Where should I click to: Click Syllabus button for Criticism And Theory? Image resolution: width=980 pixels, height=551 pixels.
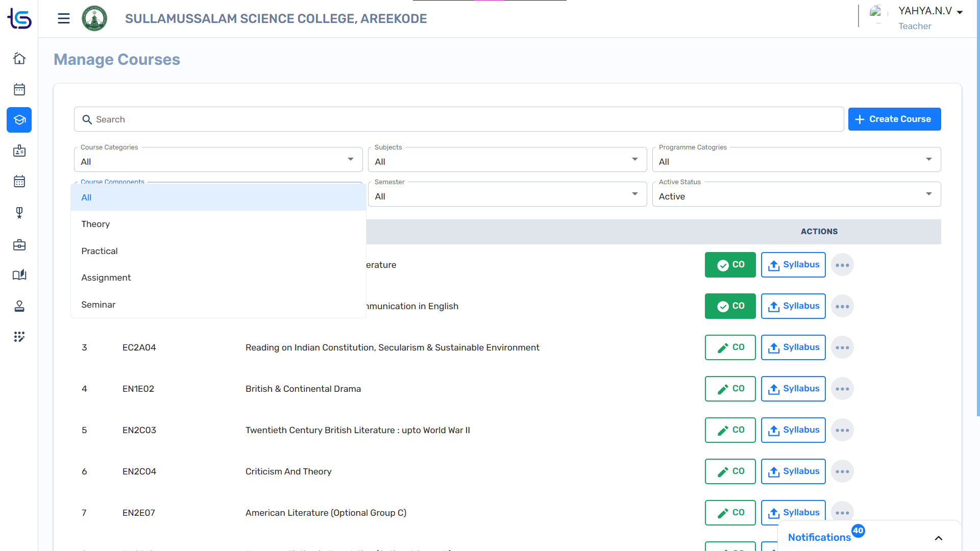point(793,471)
